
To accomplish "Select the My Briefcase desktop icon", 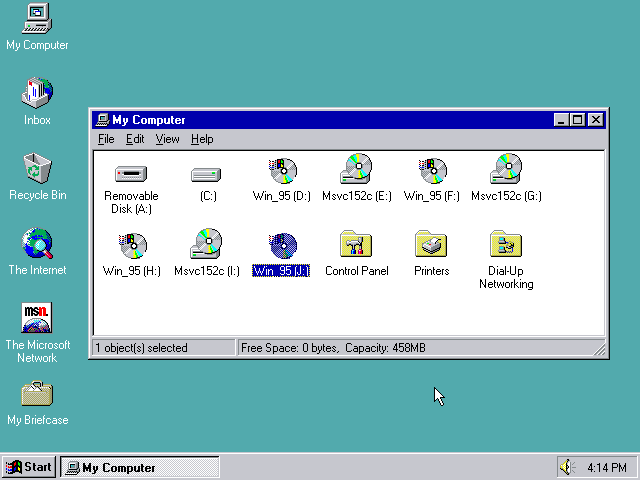I will pyautogui.click(x=37, y=393).
